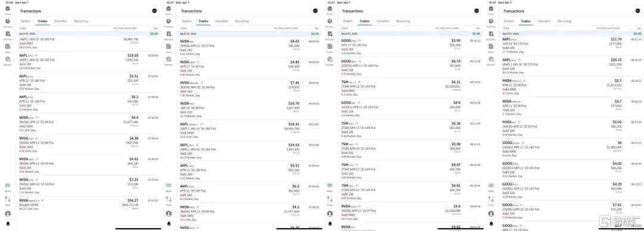Screen dimensions: 644x231
Task: Open Recurring tab in the third panel
Action: 403,21
